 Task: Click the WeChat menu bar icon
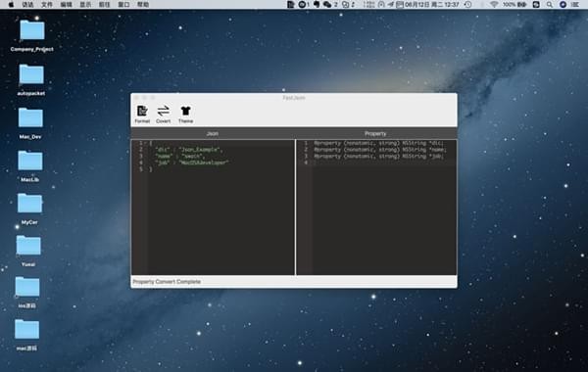[327, 5]
